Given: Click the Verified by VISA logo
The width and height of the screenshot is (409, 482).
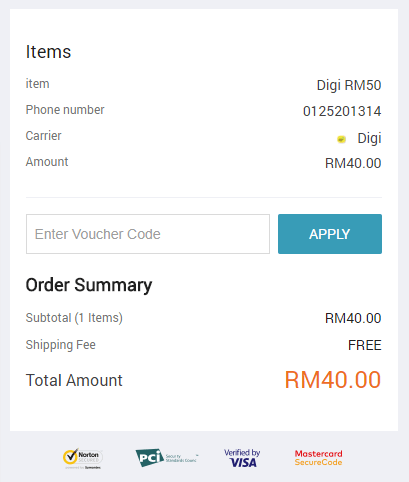Looking at the screenshot, I should (242, 458).
